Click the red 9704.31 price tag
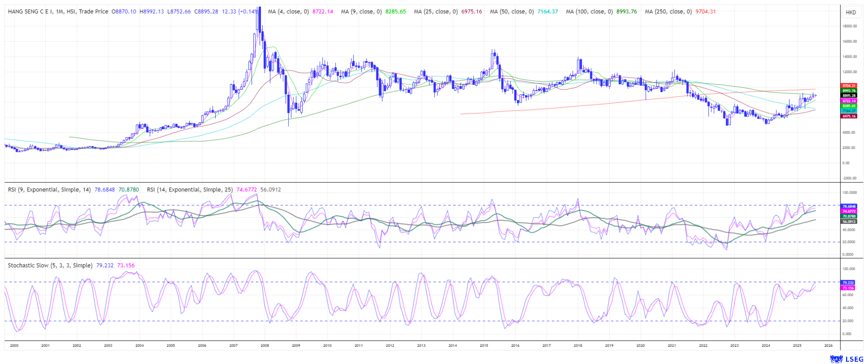The height and width of the screenshot is (364, 868). pyautogui.click(x=849, y=86)
